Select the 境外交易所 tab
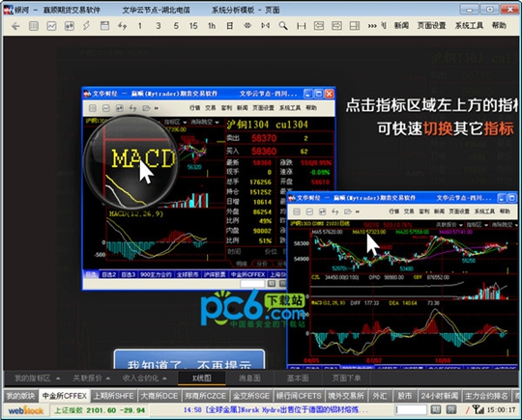Image resolution: width=522 pixels, height=420 pixels. point(346,396)
